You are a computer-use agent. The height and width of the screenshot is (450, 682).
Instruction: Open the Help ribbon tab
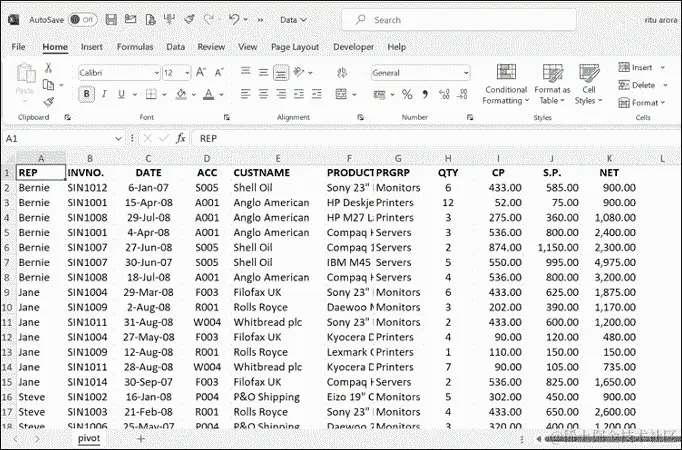click(x=397, y=47)
